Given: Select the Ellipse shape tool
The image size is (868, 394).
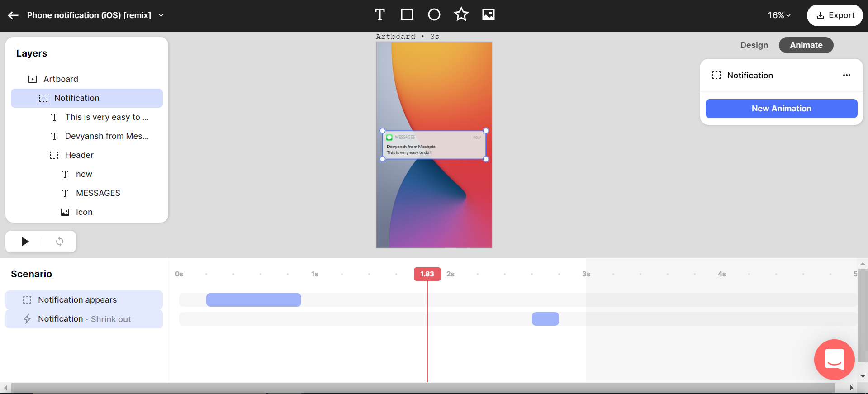Looking at the screenshot, I should click(434, 15).
